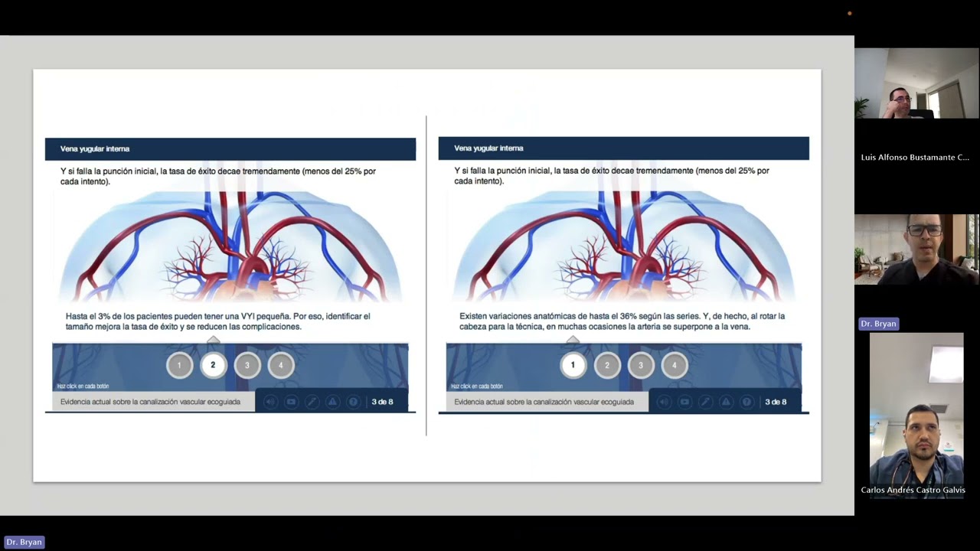Viewport: 980px width, 551px height.
Task: Click button 1 in the left slide
Action: click(x=179, y=365)
